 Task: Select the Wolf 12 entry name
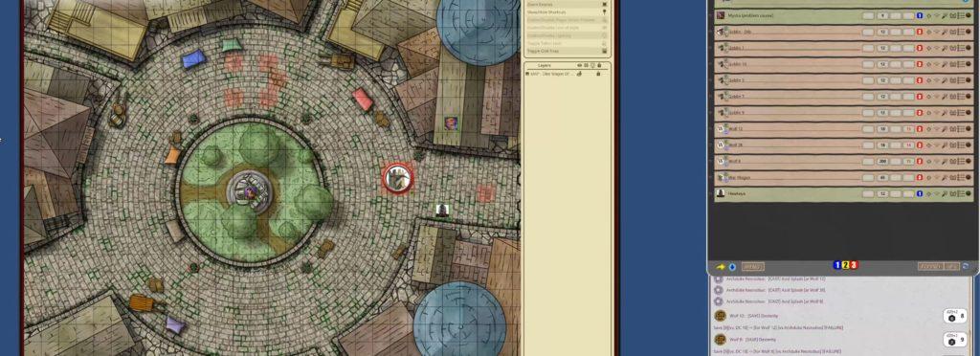point(736,129)
